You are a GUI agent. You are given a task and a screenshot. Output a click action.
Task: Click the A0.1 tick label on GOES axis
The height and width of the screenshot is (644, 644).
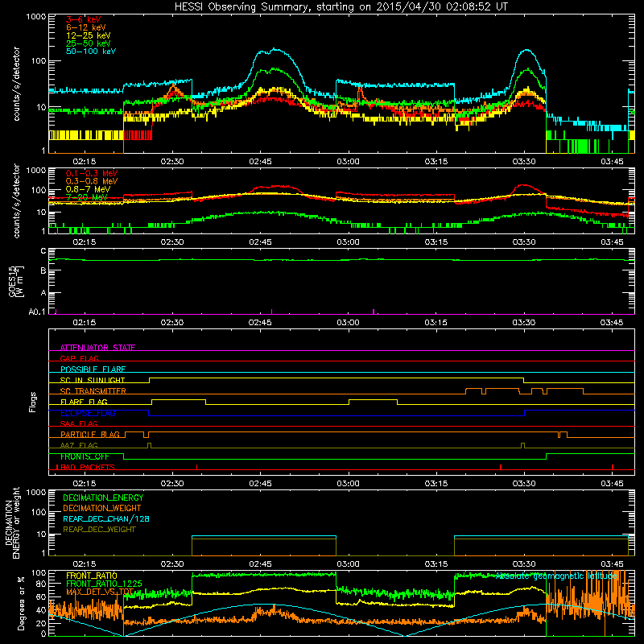37,312
